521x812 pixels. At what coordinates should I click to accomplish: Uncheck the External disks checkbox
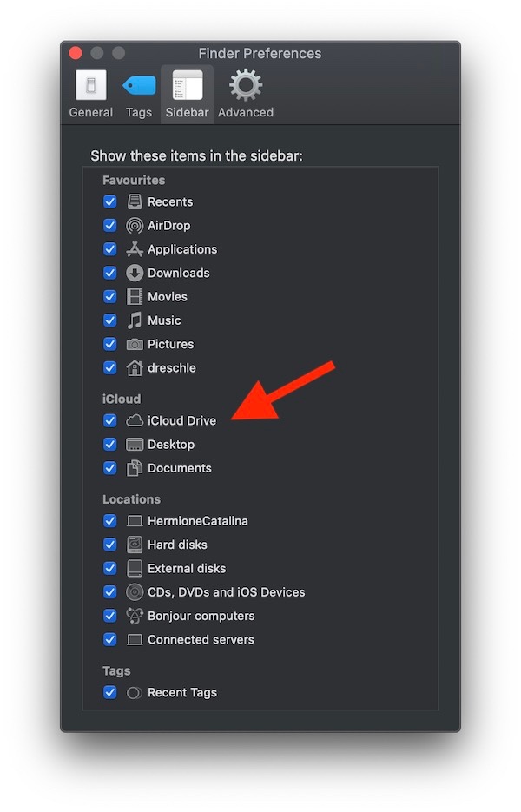[x=110, y=568]
